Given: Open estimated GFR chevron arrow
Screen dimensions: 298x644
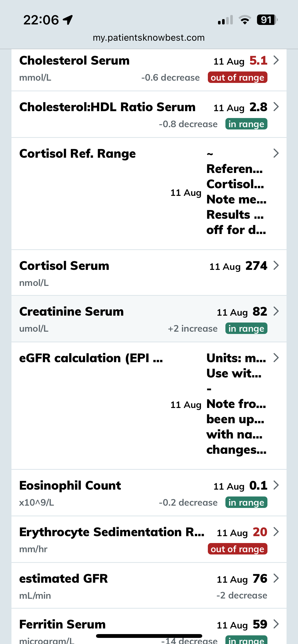Looking at the screenshot, I should [x=276, y=578].
